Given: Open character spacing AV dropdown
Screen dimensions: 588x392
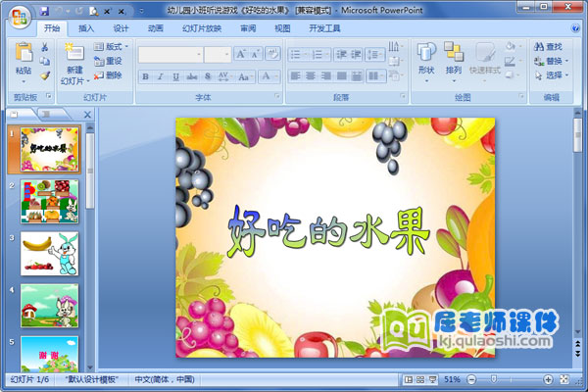Looking at the screenshot, I should coord(225,76).
